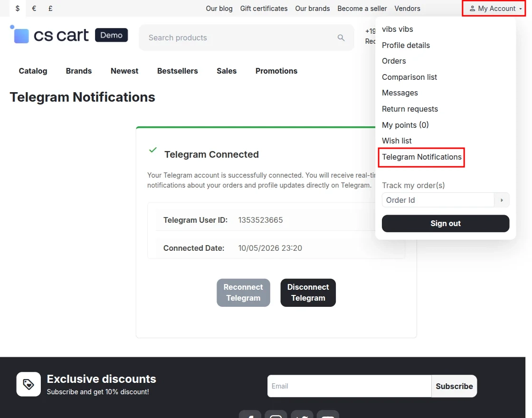The height and width of the screenshot is (418, 532).
Task: Open Comparison list menu item
Action: coord(409,77)
